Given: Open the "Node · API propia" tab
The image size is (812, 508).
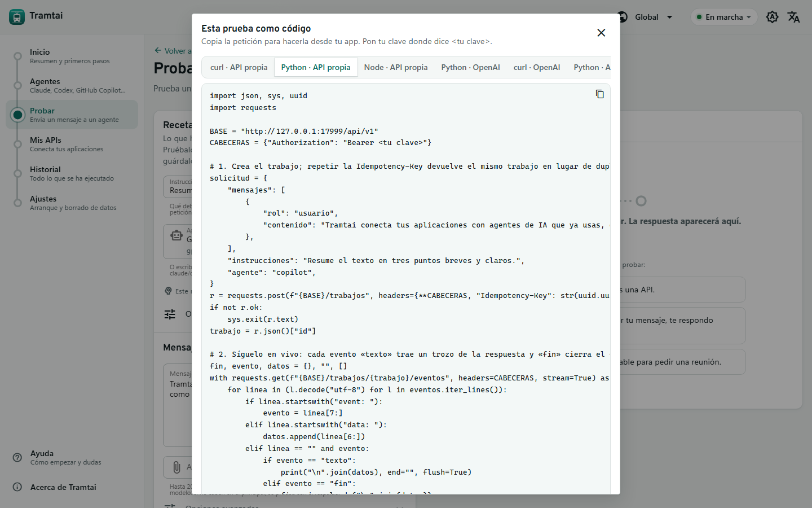Looking at the screenshot, I should click(396, 67).
